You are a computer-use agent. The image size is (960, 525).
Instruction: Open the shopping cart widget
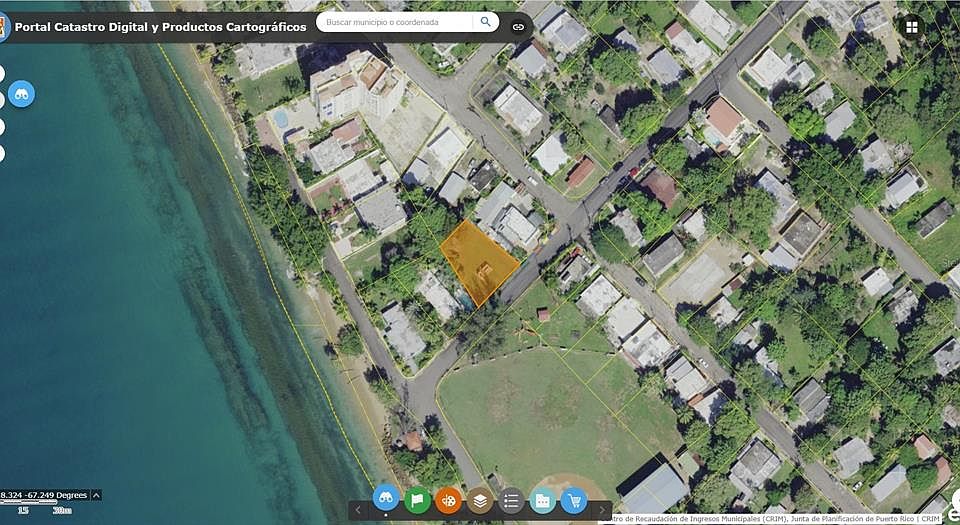573,498
